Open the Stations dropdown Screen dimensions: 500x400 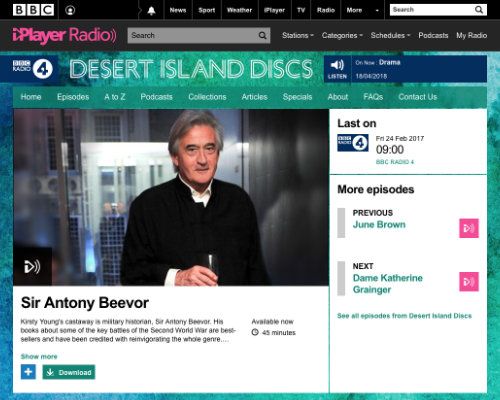click(298, 35)
